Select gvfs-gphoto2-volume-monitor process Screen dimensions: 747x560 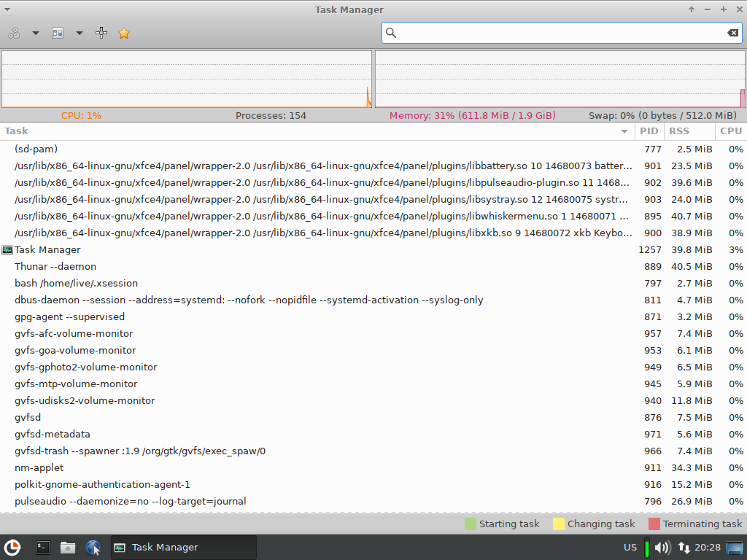pyautogui.click(x=373, y=367)
